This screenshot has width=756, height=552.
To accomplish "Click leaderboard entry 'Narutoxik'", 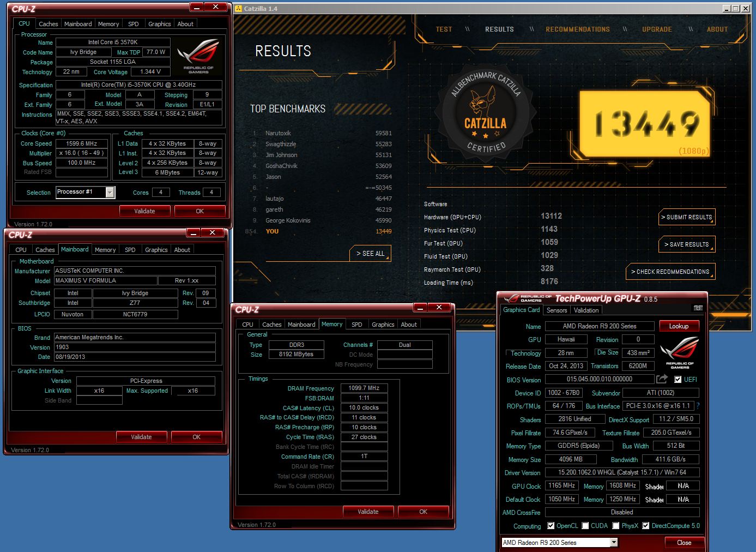I will 278,133.
